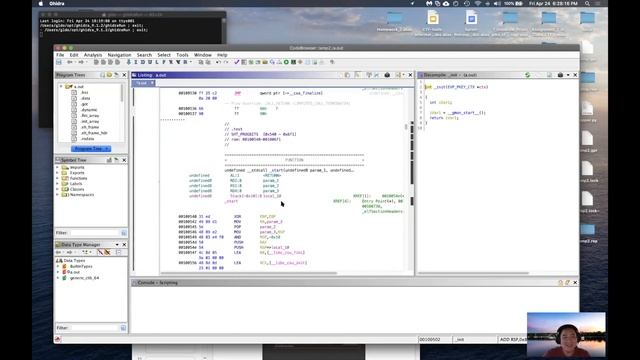Open the Help menu
The image size is (640, 360).
click(222, 55)
